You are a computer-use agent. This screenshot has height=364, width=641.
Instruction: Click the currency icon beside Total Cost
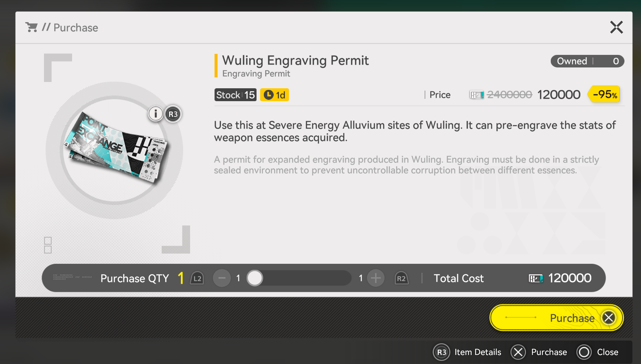coord(536,278)
